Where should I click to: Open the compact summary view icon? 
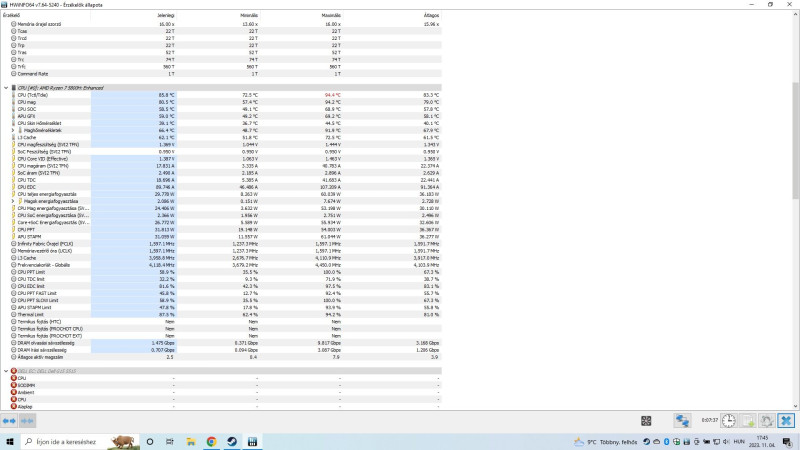(646, 421)
